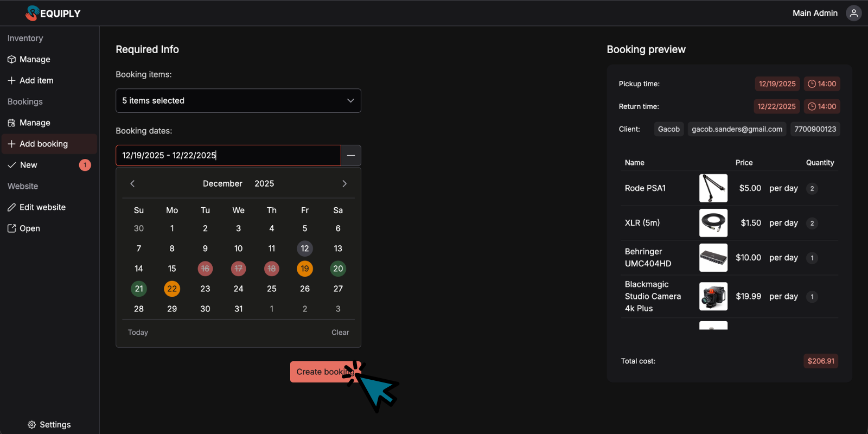This screenshot has width=868, height=434.
Task: Click Rode PSA1 quantity badge
Action: click(812, 188)
